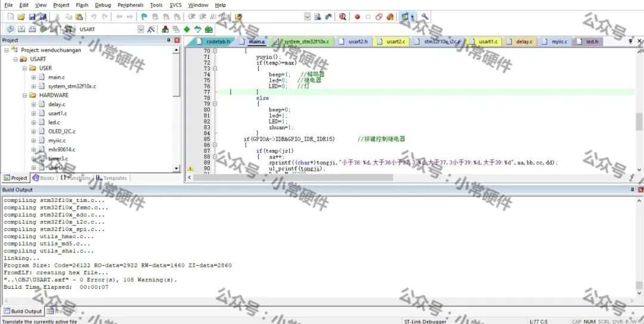Switch to the codetab.h tab
The image size is (644, 324).
tap(215, 42)
